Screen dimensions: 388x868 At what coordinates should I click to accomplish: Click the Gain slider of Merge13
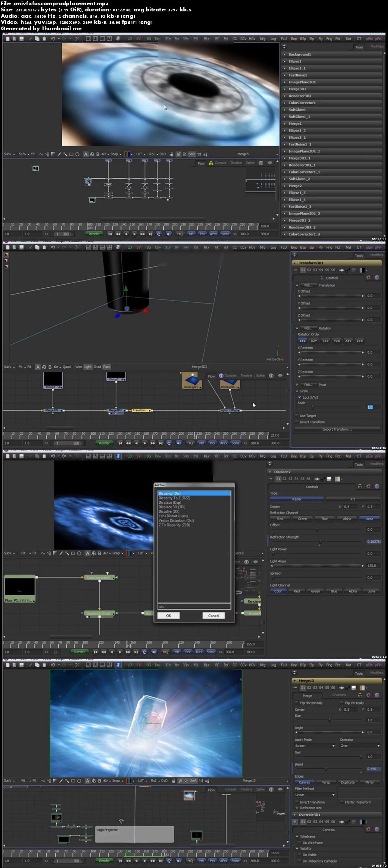(x=329, y=757)
